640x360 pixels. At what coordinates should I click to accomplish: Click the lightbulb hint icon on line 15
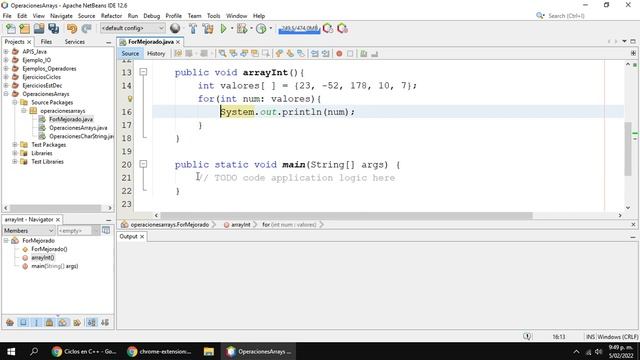click(130, 99)
